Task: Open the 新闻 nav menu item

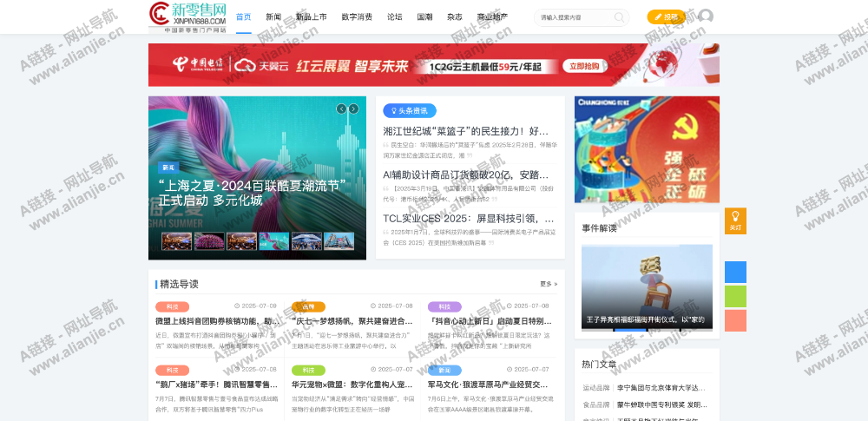Action: [273, 17]
